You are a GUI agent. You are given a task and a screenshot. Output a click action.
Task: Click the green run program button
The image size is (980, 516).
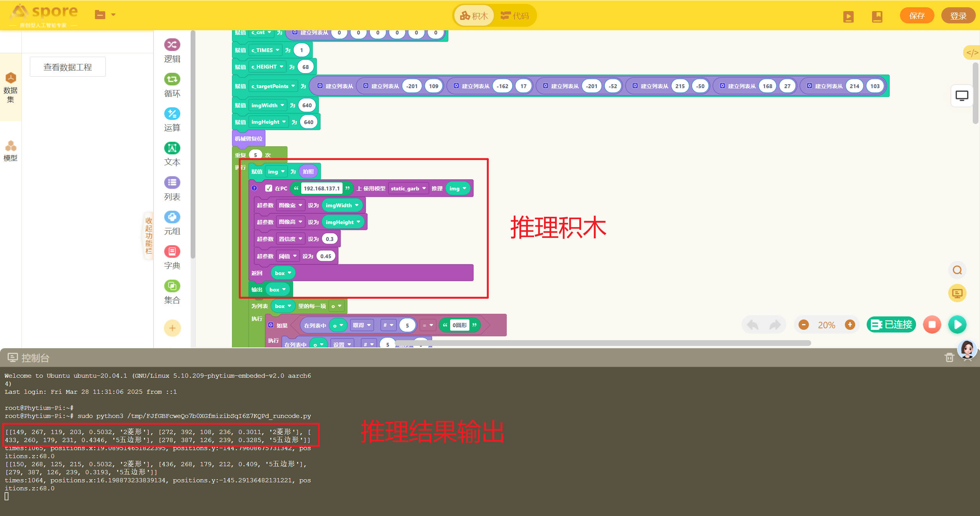[957, 325]
